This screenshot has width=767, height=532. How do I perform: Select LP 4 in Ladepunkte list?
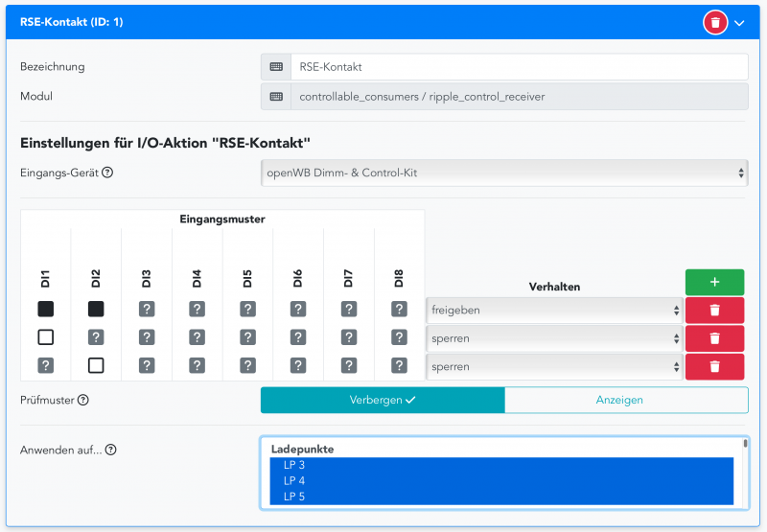[499, 480]
